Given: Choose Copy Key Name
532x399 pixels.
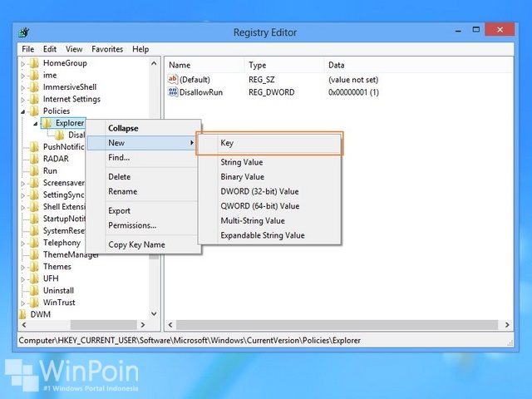Looking at the screenshot, I should pyautogui.click(x=144, y=244).
